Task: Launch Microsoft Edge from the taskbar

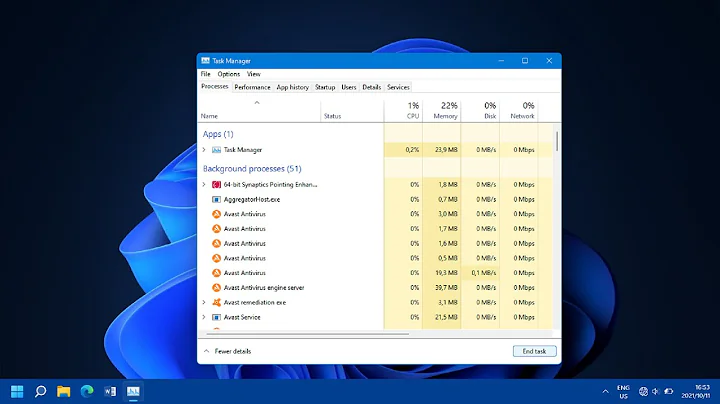Action: [87, 391]
